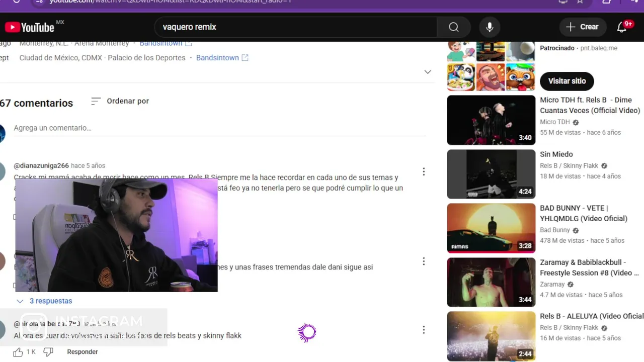This screenshot has width=644, height=362.
Task: Click 'hace 5 años' timestamp on dianazuniga266 comment
Action: click(x=88, y=165)
